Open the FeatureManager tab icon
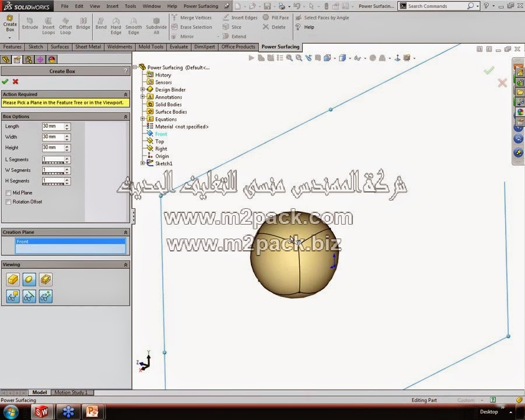Viewport: 525px width, 420px height. [6, 60]
